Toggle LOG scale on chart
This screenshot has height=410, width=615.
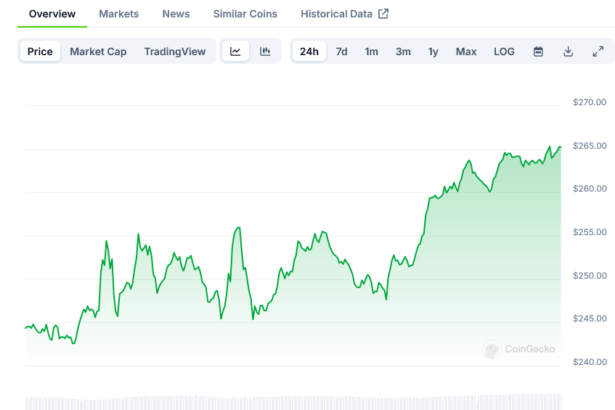[504, 52]
